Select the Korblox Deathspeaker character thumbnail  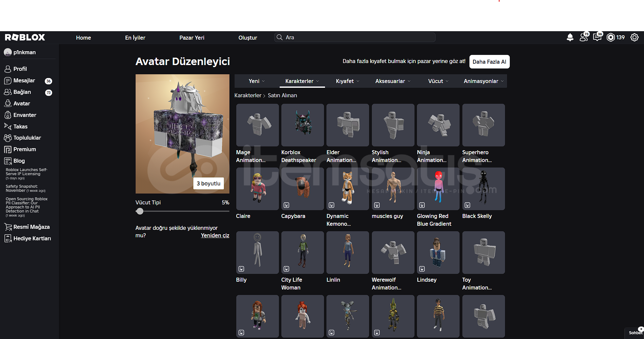pos(302,125)
